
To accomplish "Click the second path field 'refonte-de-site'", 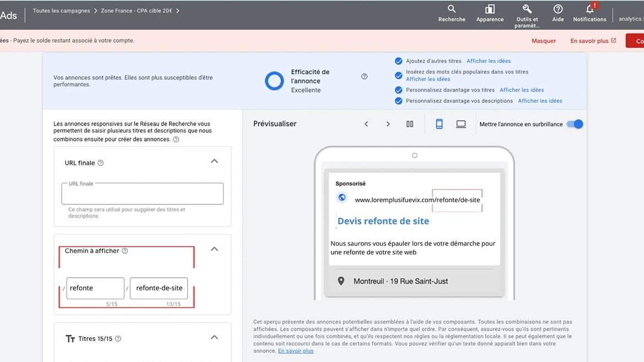I will tap(159, 288).
